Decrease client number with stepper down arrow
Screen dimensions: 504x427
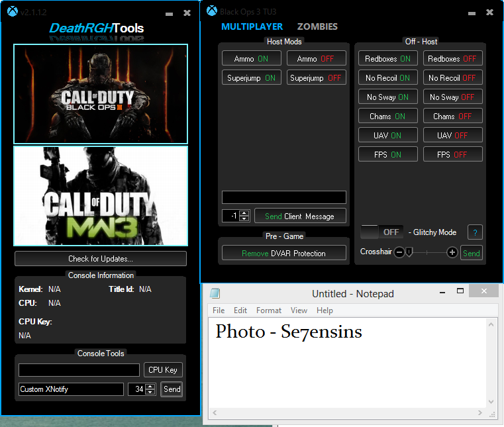click(x=244, y=218)
